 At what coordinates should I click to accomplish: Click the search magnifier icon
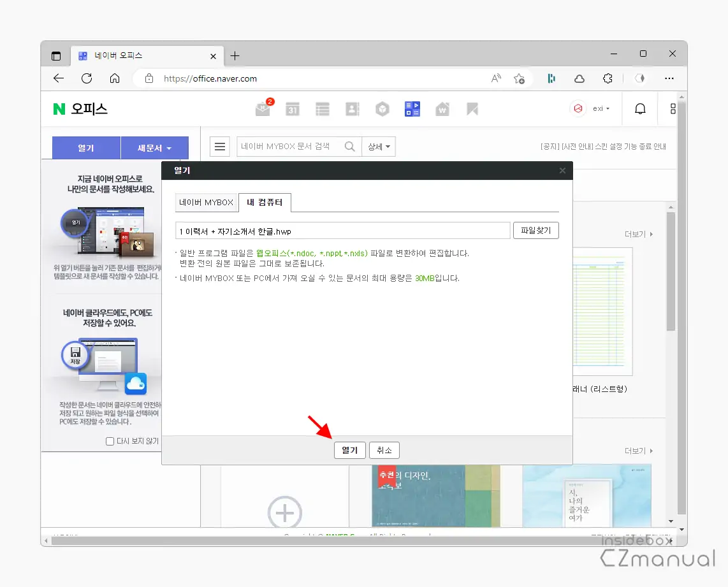click(349, 147)
